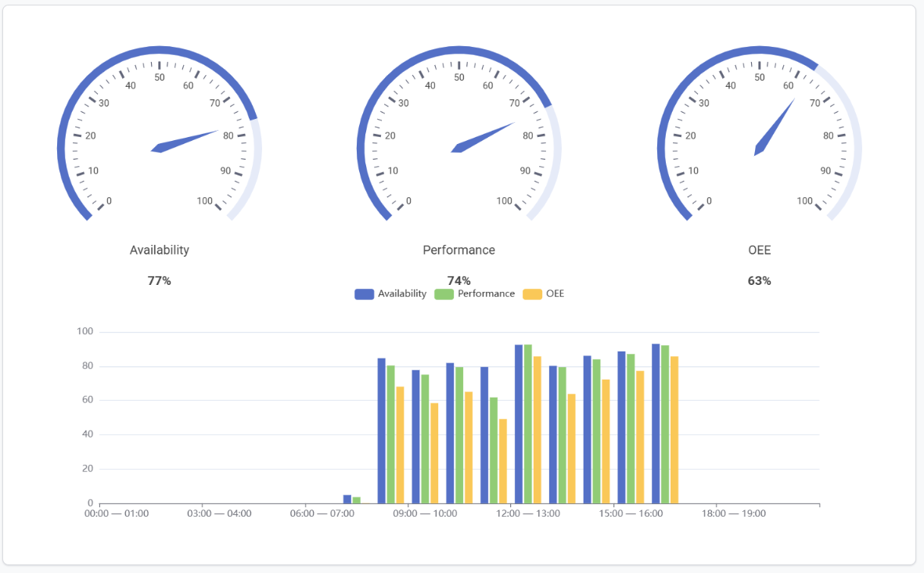The height and width of the screenshot is (573, 924).
Task: Click the 03:00 — 04:00 axis label
Action: pos(219,514)
